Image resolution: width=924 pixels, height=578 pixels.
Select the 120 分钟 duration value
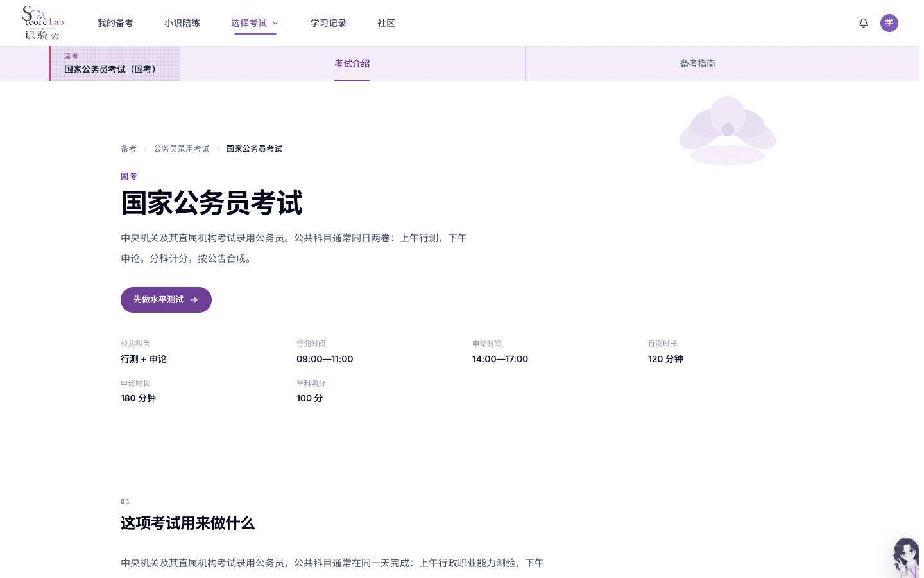coord(665,359)
